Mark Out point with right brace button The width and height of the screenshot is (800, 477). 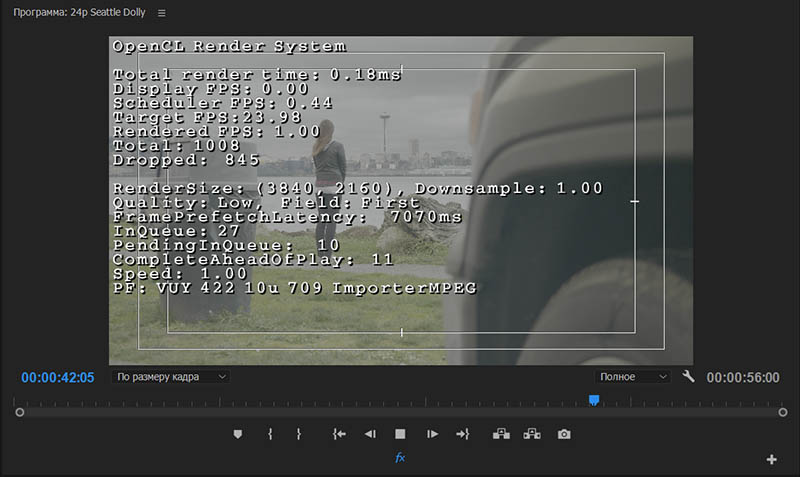tap(299, 434)
